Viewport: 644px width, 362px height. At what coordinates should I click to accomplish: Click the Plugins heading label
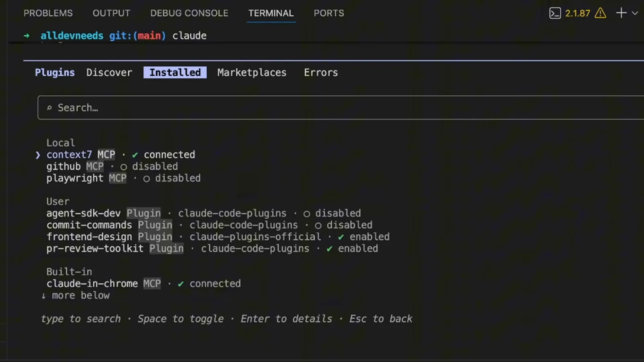55,72
